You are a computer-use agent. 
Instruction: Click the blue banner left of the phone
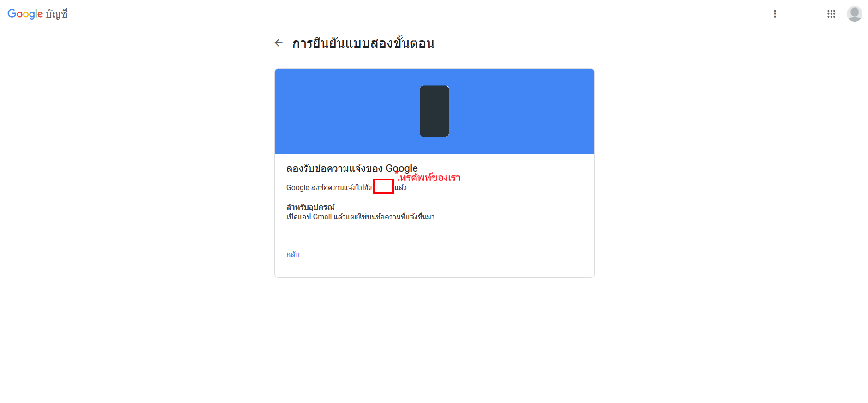(347, 111)
